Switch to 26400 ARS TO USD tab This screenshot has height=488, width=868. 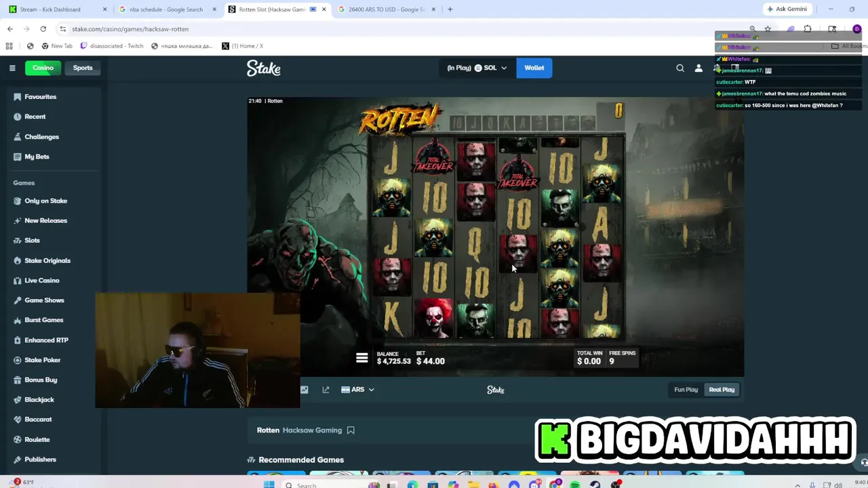[x=386, y=9]
